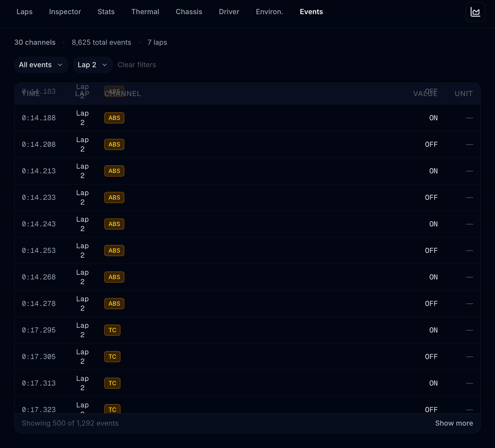Select the Events tab
The height and width of the screenshot is (448, 495).
[x=311, y=12]
